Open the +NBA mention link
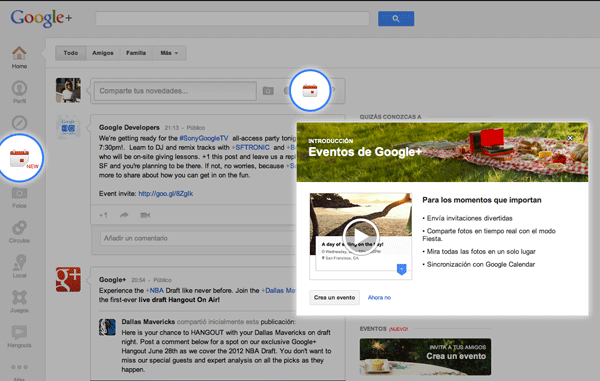Screen dimensions: 600x381 [155, 290]
